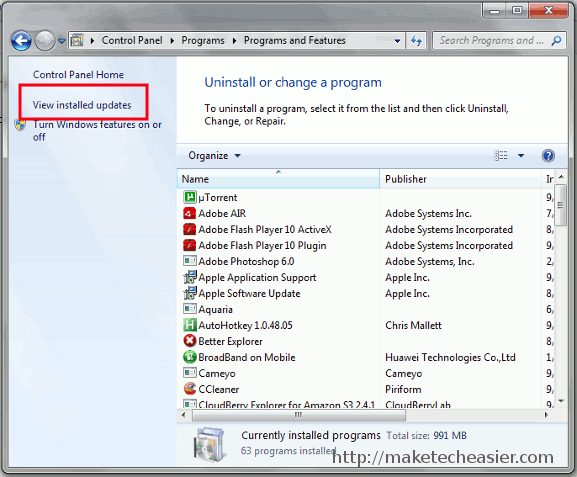This screenshot has width=577, height=477.
Task: Select the µTorrent icon
Action: [x=190, y=197]
